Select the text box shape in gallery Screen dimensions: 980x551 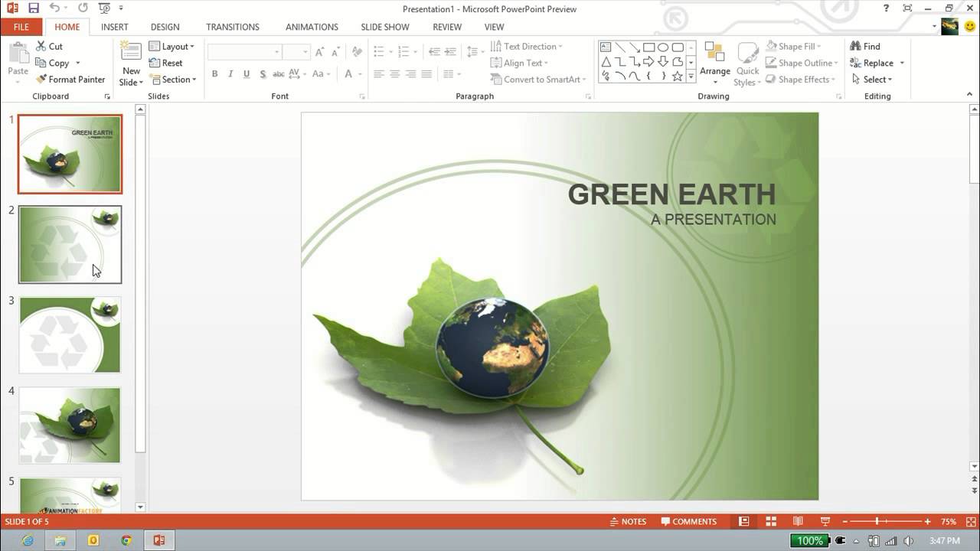606,47
